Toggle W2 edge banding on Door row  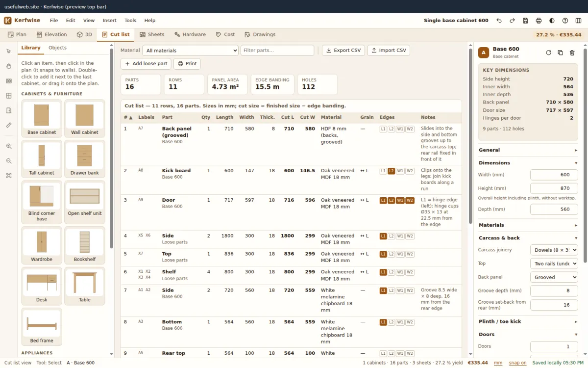(x=410, y=200)
